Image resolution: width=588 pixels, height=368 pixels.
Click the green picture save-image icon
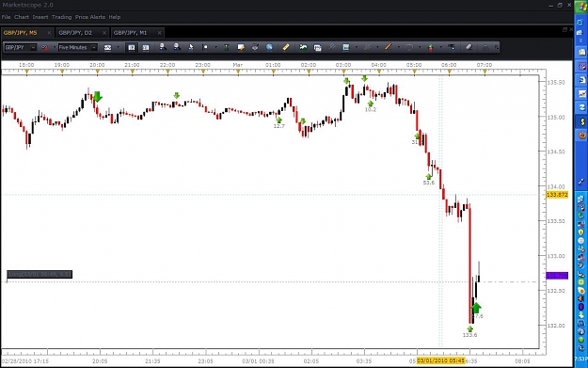(303, 47)
